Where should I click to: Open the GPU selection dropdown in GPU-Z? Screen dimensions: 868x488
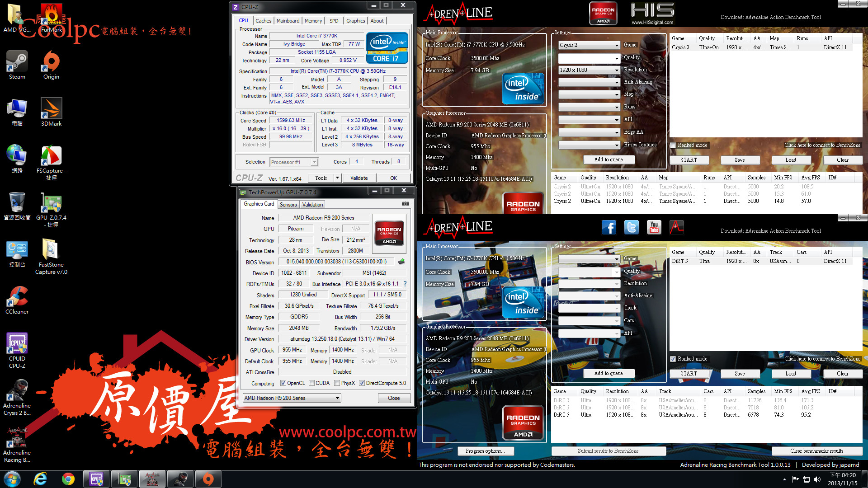292,398
